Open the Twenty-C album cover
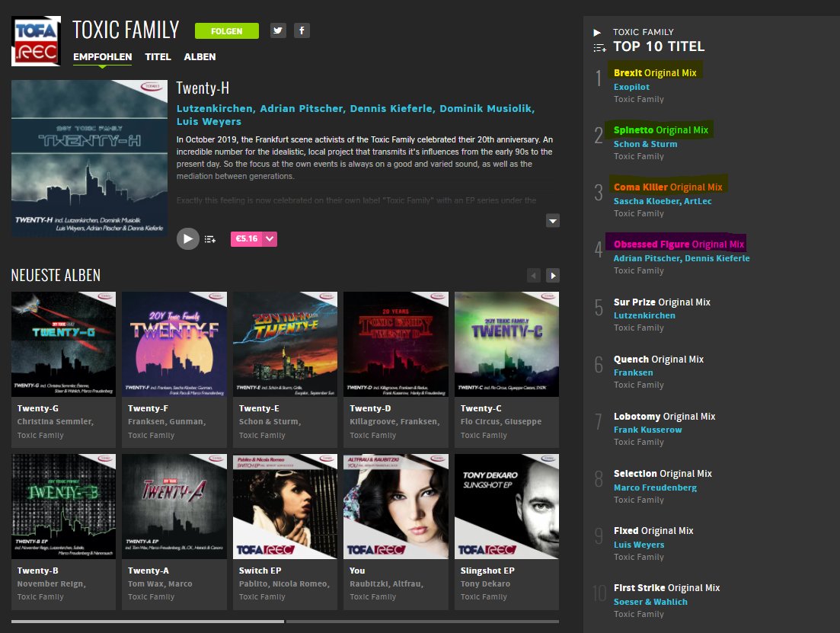The image size is (840, 633). coord(506,344)
